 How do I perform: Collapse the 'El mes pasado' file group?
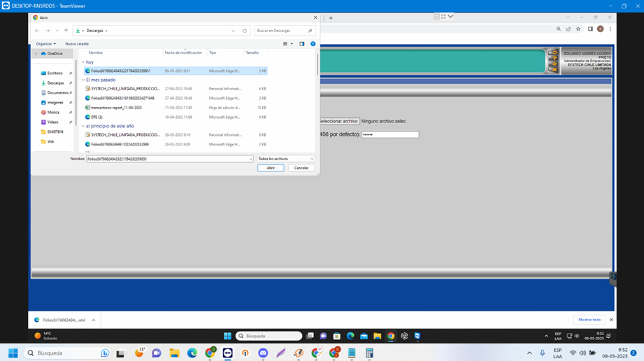click(83, 80)
